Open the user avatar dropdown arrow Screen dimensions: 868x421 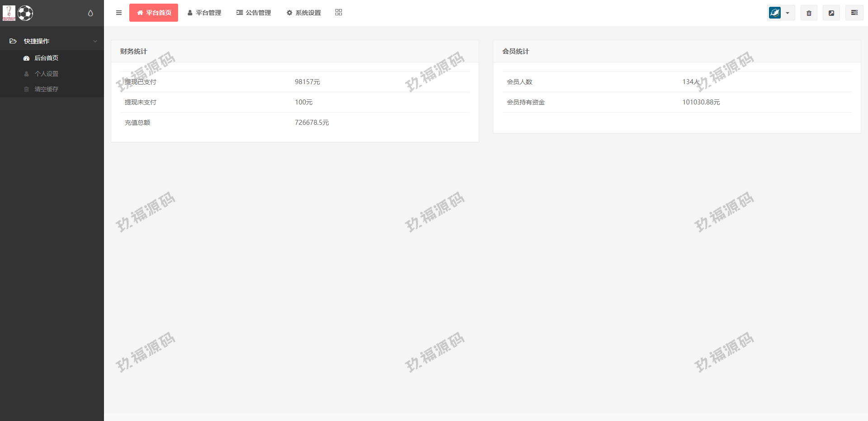(x=788, y=13)
